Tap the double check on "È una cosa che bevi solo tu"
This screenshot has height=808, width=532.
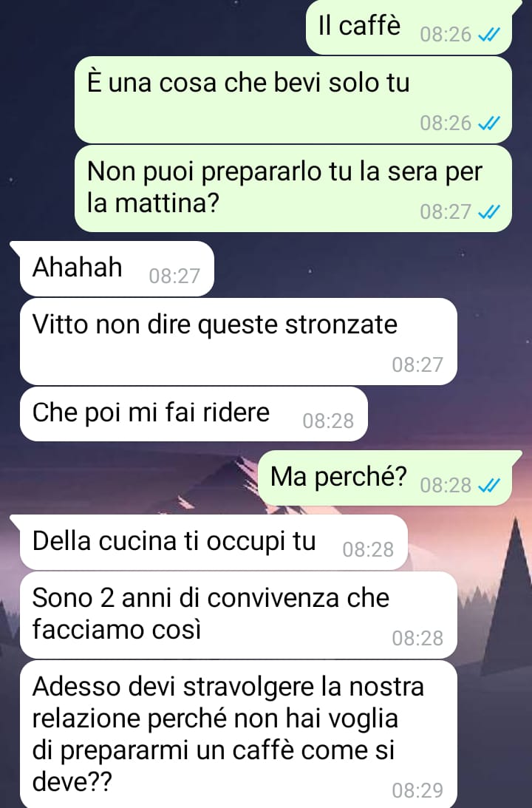[488, 123]
